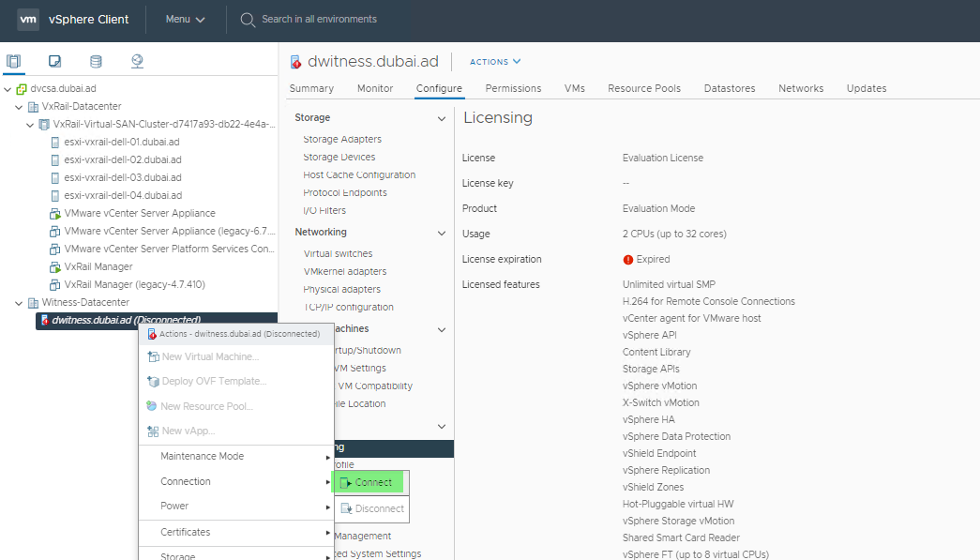This screenshot has height=560, width=980.
Task: Collapse the VxRail-Datacenter tree node
Action: coord(19,107)
